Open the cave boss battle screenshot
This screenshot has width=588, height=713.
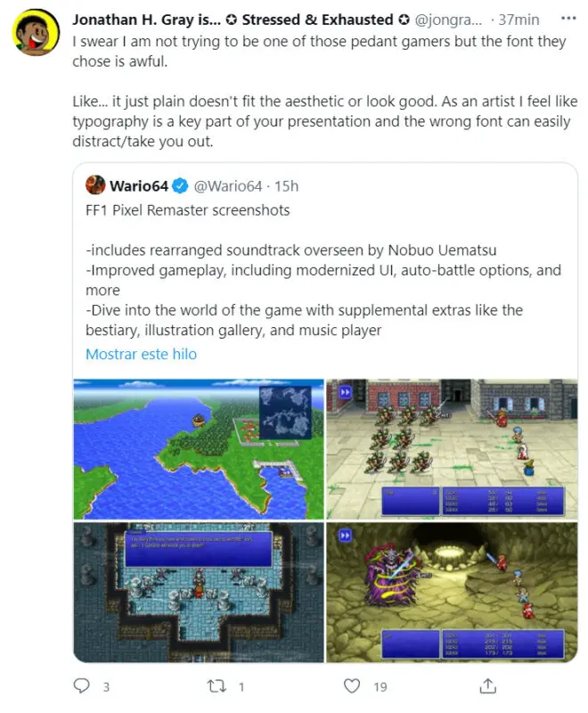coord(452,592)
